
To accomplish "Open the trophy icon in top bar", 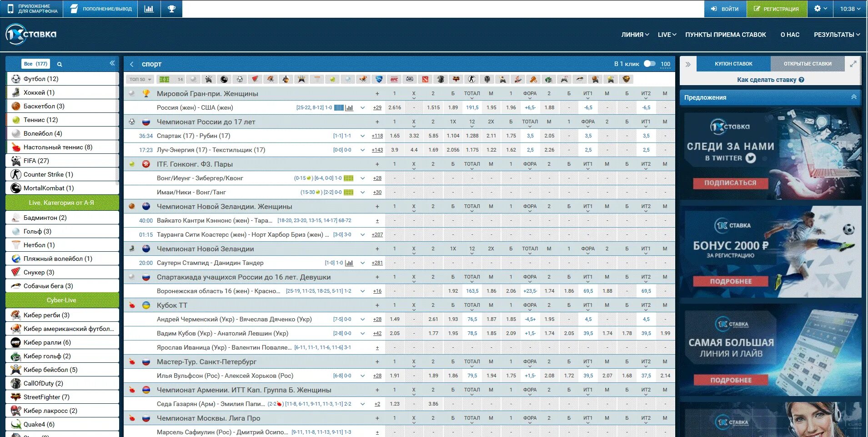I will click(171, 9).
